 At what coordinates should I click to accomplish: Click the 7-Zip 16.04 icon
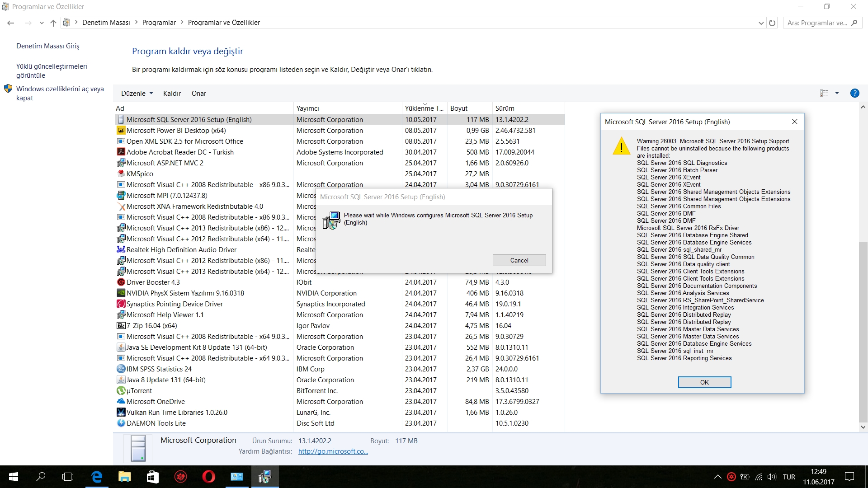pos(121,325)
